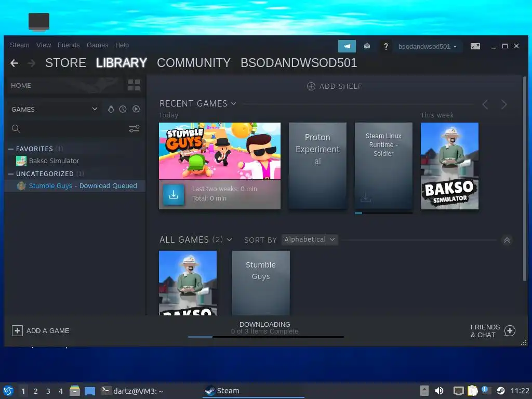
Task: Go to the Store tab
Action: 65,63
